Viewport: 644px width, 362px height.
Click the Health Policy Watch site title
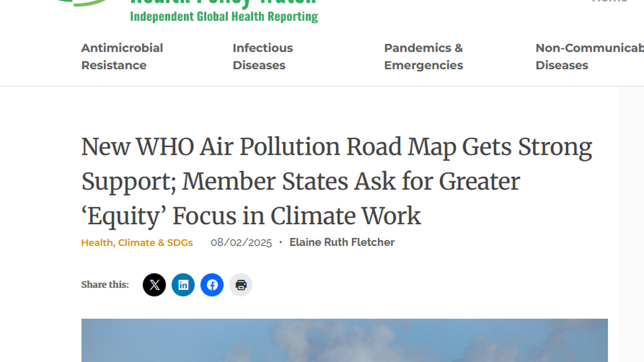[x=224, y=3]
